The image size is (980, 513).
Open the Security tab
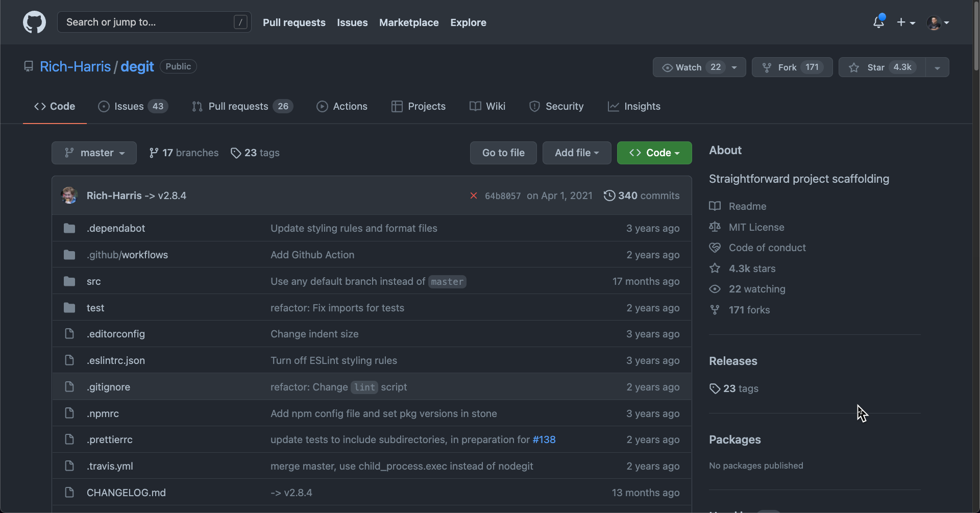(556, 106)
